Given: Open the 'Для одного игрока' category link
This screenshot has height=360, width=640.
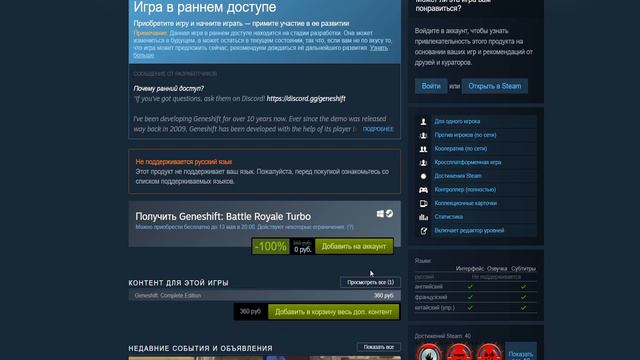Looking at the screenshot, I should [x=457, y=121].
